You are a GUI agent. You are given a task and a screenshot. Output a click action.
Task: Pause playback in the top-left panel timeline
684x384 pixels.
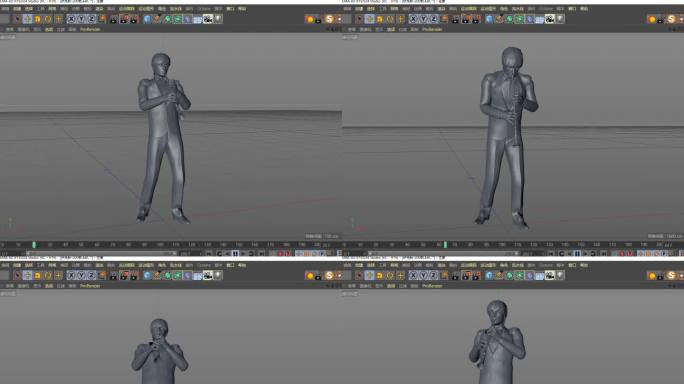(x=235, y=253)
